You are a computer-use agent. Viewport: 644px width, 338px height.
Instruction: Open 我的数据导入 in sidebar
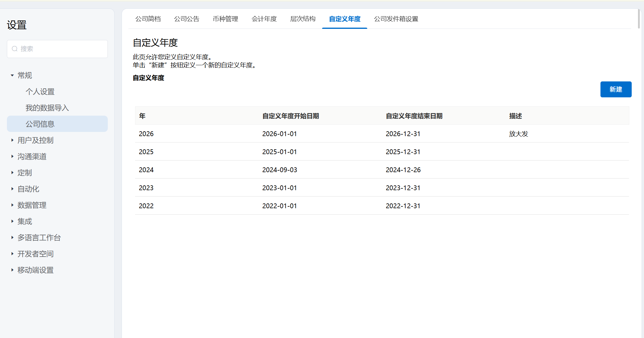click(47, 108)
